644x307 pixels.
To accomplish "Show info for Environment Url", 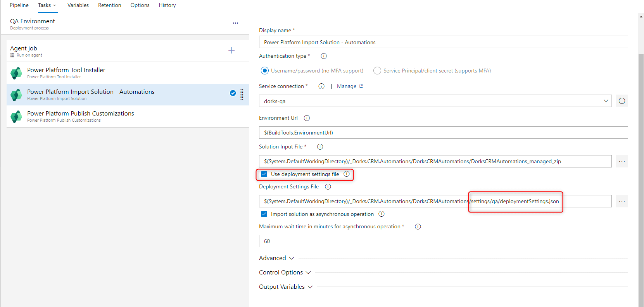I will (307, 118).
